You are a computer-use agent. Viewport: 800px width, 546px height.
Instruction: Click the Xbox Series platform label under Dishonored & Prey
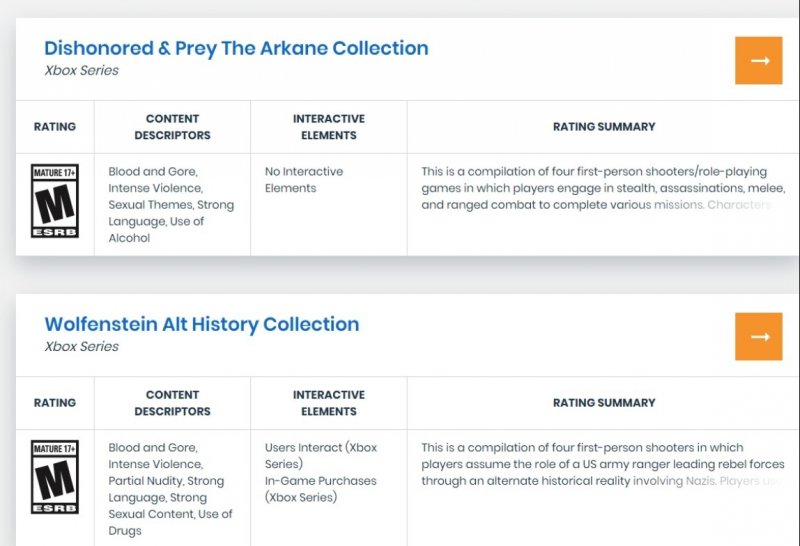click(82, 71)
